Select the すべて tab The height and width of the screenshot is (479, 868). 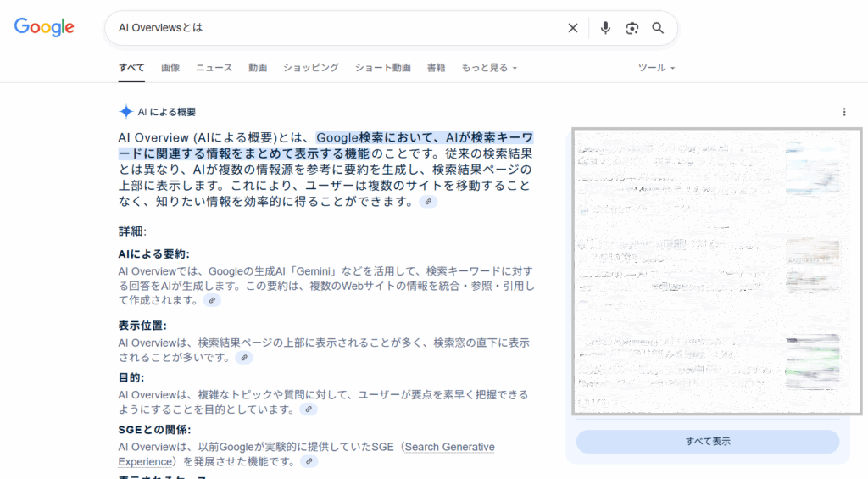point(131,68)
